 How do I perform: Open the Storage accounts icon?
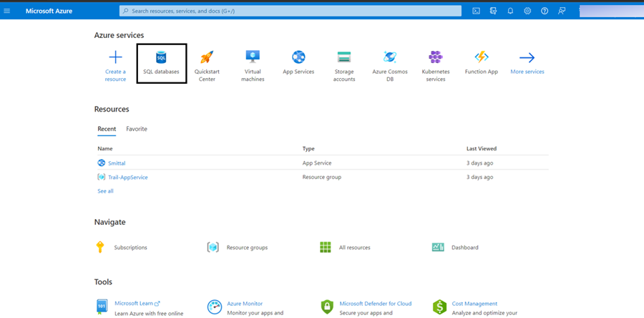coord(343,57)
